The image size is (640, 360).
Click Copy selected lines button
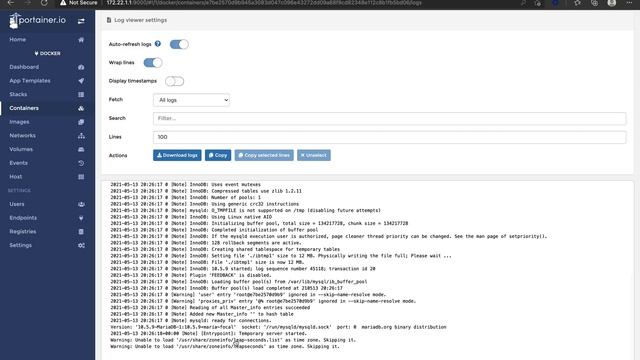264,155
